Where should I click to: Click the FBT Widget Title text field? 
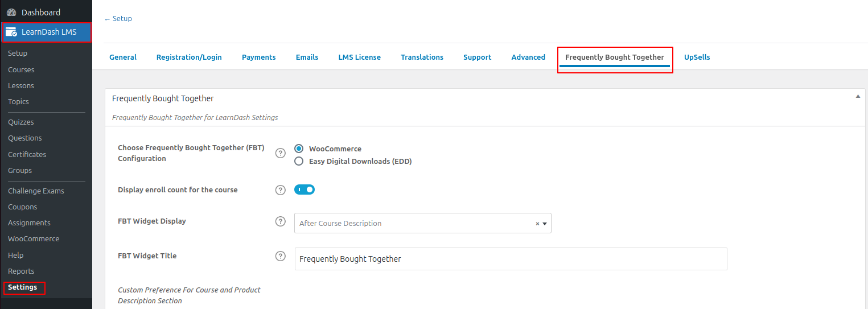pyautogui.click(x=511, y=259)
